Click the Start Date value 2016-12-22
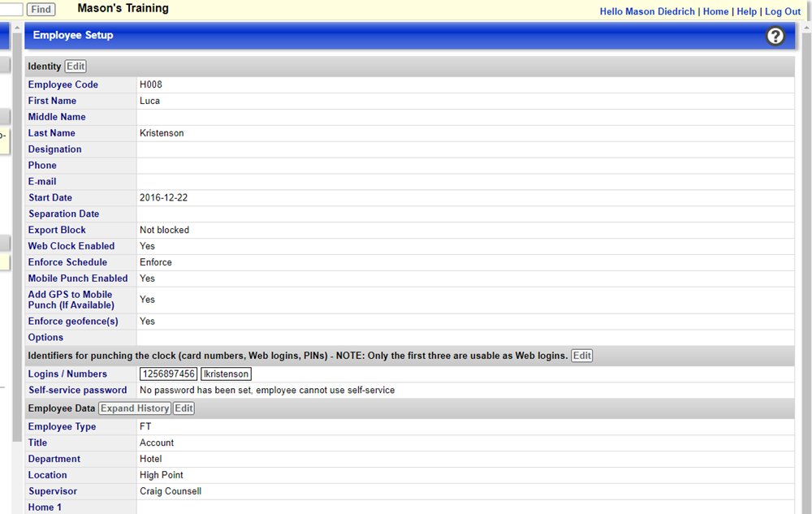The width and height of the screenshot is (812, 514). [x=166, y=197]
